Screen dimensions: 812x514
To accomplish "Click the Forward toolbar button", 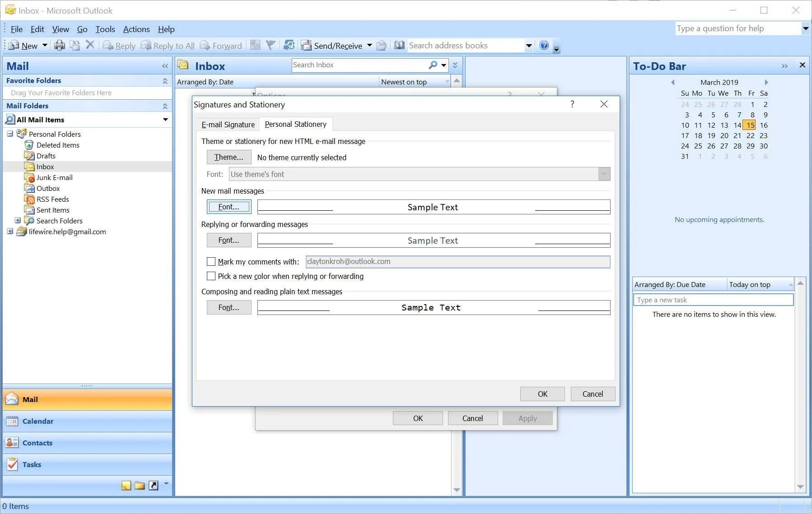I will tap(221, 46).
